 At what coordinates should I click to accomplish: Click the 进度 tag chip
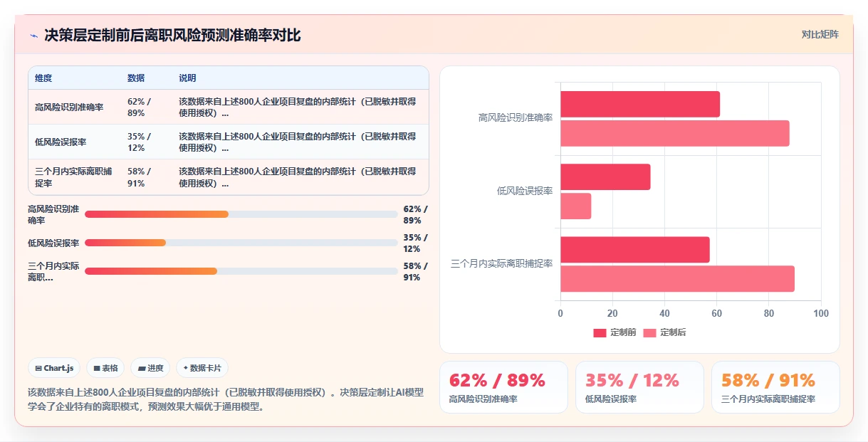tap(150, 368)
